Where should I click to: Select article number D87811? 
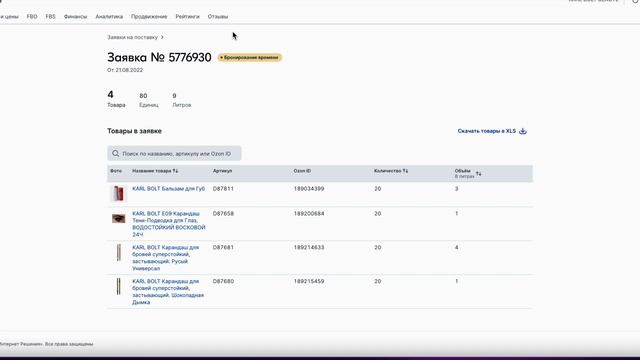[223, 189]
